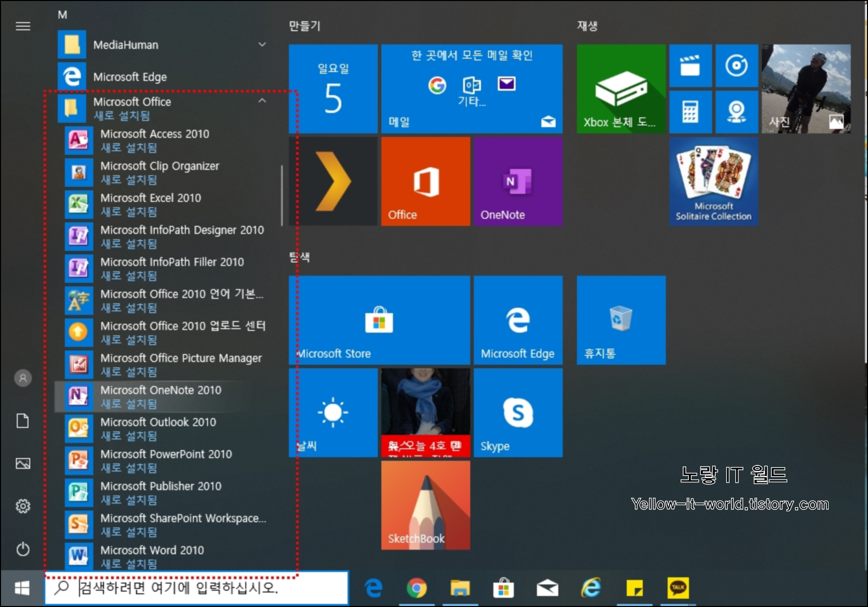This screenshot has height=607, width=868.
Task: Open Microsoft Publisher 2010
Action: (163, 493)
